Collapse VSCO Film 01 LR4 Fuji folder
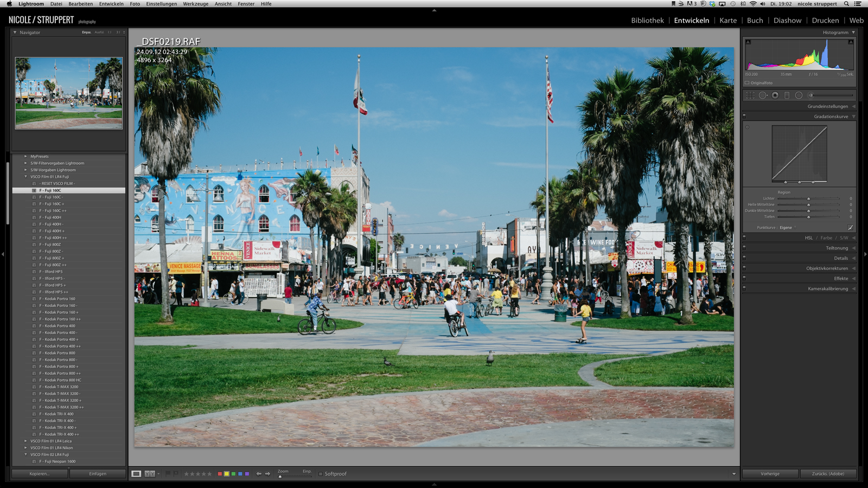 click(x=25, y=176)
